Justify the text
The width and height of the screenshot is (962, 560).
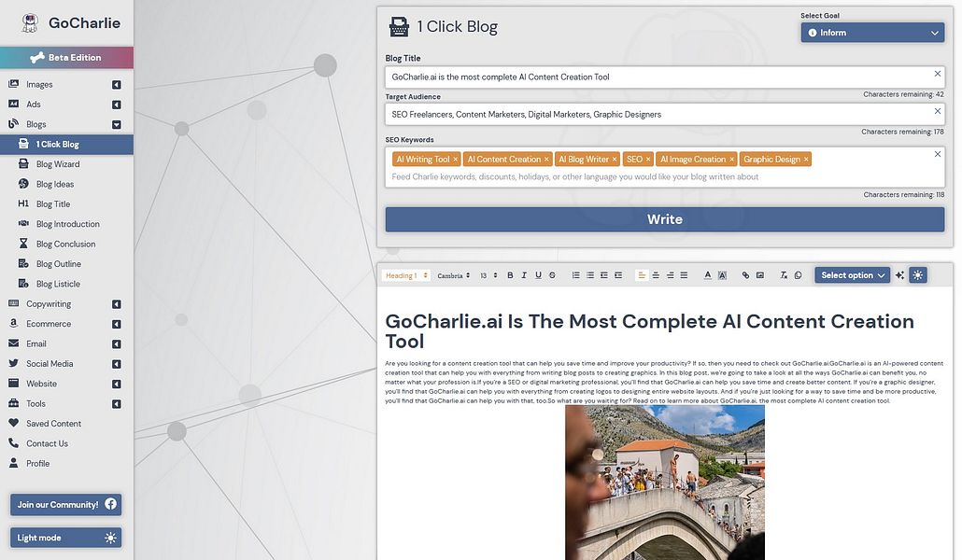tap(684, 275)
